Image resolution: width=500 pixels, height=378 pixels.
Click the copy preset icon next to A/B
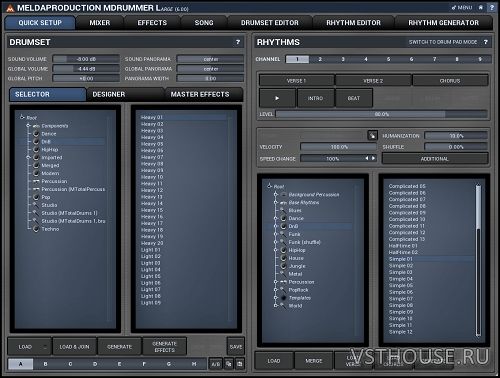(x=229, y=364)
